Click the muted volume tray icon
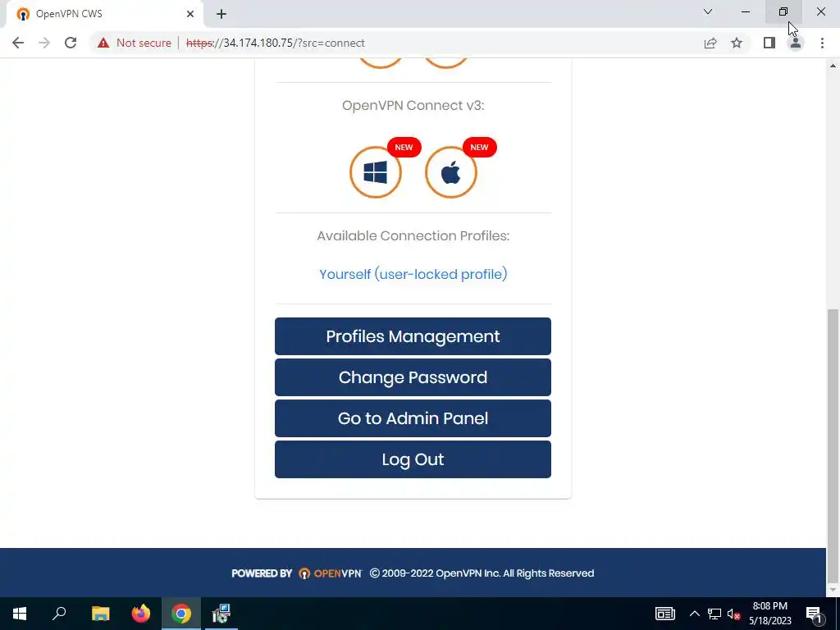 [x=733, y=614]
